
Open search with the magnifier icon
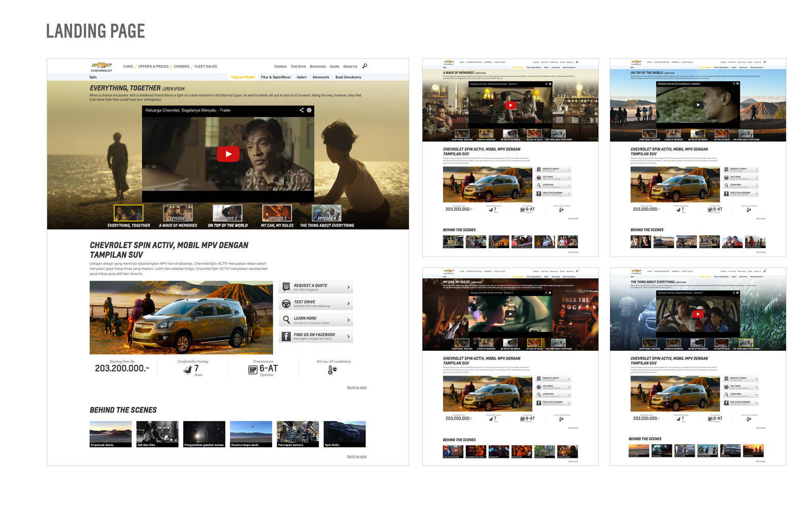(364, 66)
